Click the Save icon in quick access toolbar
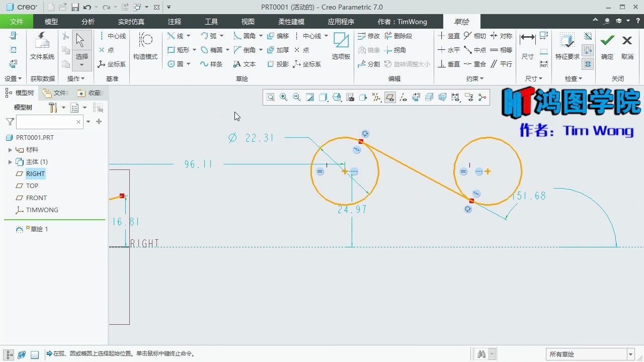The height and width of the screenshot is (362, 644). 75,7
